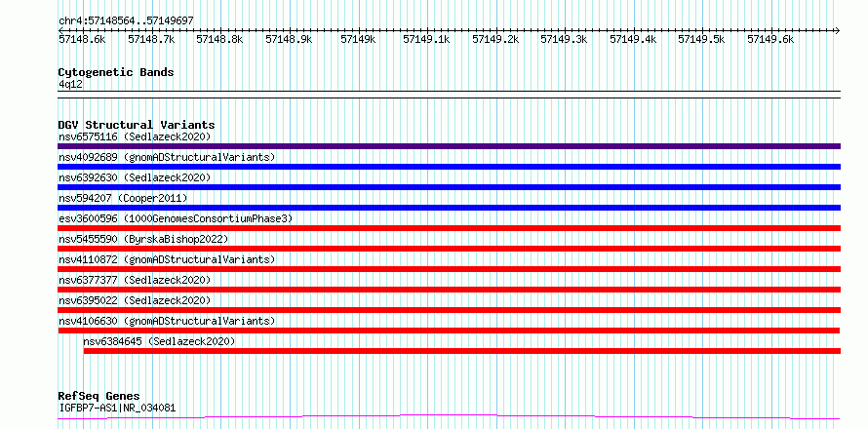
Task: Open the nsv6395022 (Sedlazeck2020) label
Action: pyautogui.click(x=135, y=300)
